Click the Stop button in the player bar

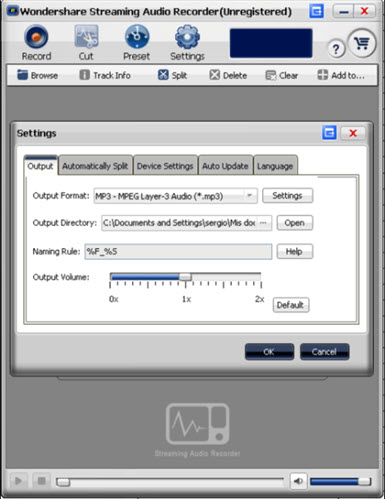point(41,481)
